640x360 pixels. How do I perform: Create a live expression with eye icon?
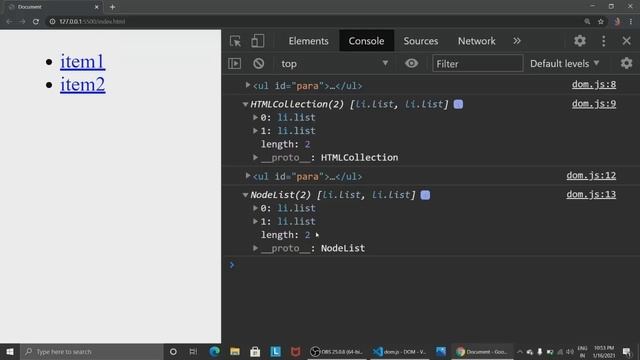click(x=411, y=63)
